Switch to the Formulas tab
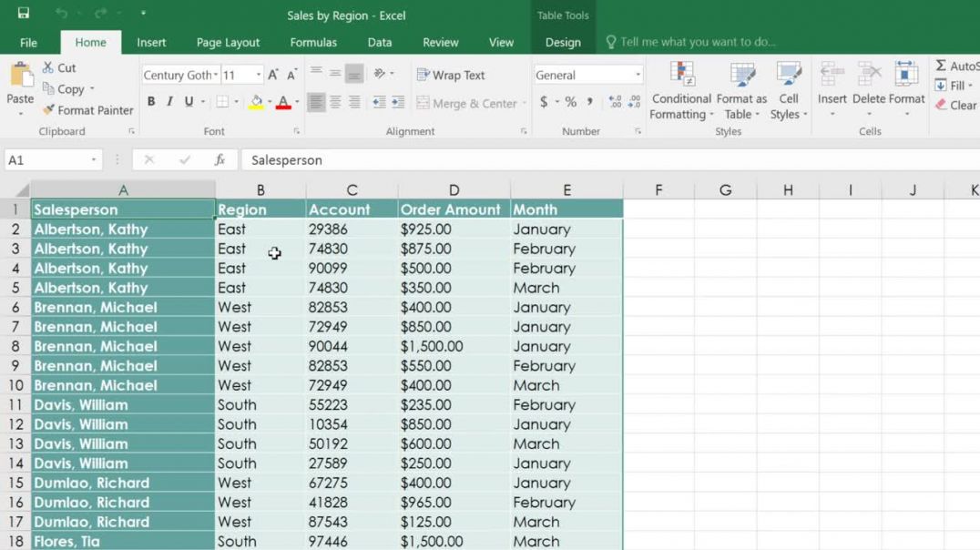980x550 pixels. [313, 43]
